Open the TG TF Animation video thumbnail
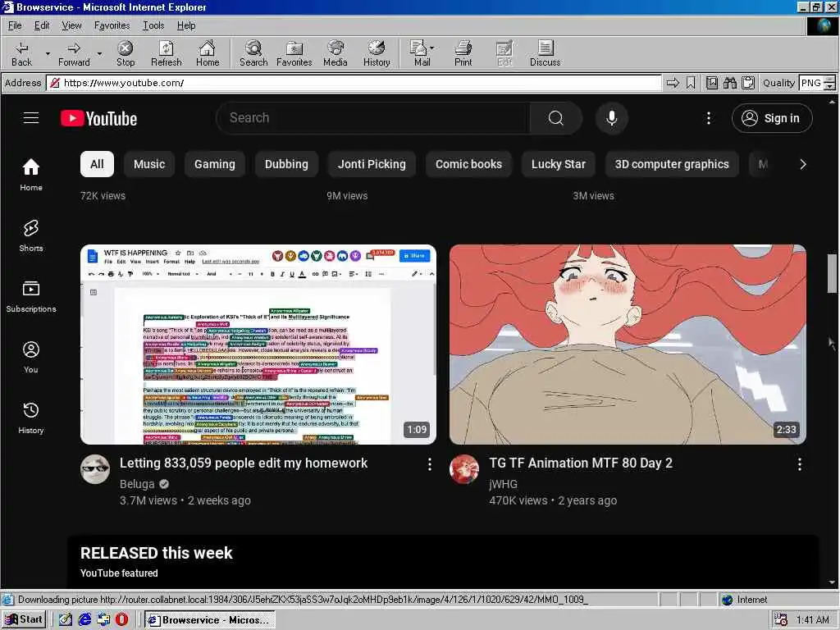The height and width of the screenshot is (630, 840). [628, 345]
